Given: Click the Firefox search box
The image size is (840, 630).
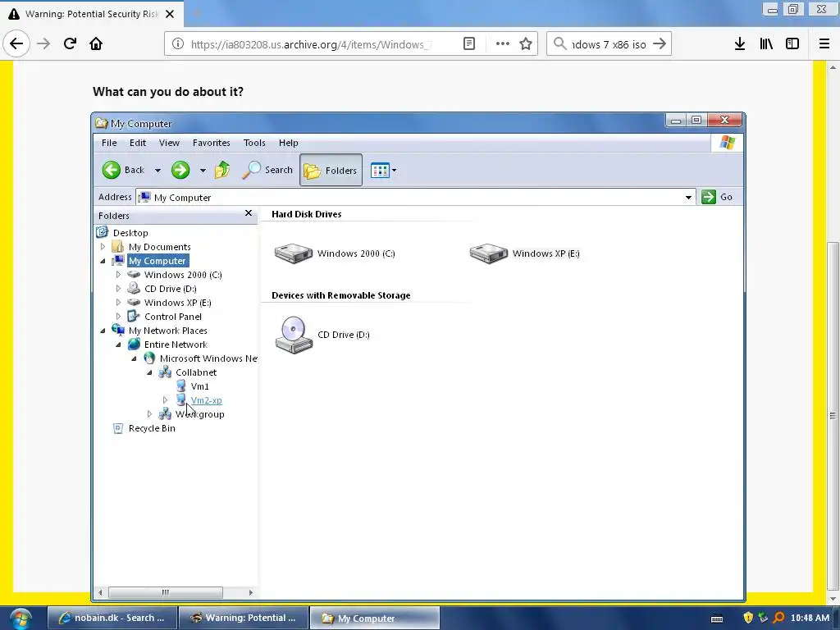Looking at the screenshot, I should (x=609, y=44).
